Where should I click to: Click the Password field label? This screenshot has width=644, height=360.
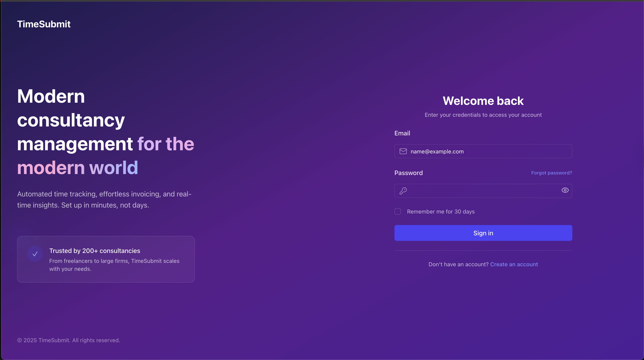(408, 172)
